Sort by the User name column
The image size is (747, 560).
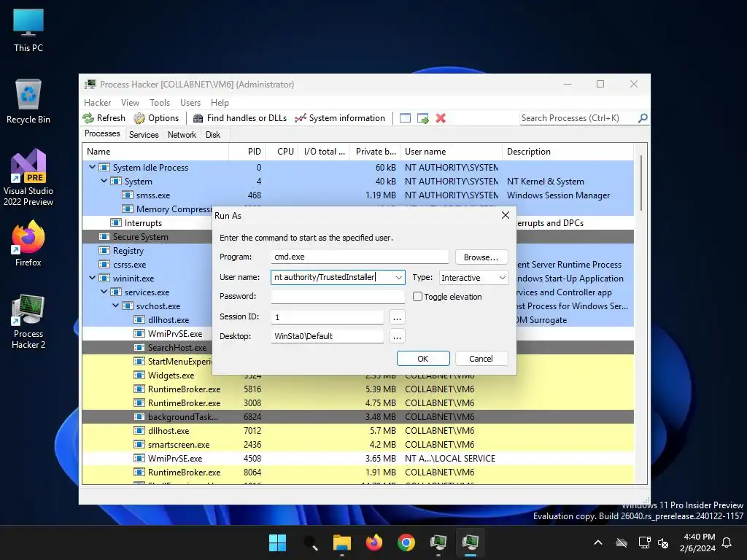(x=451, y=152)
